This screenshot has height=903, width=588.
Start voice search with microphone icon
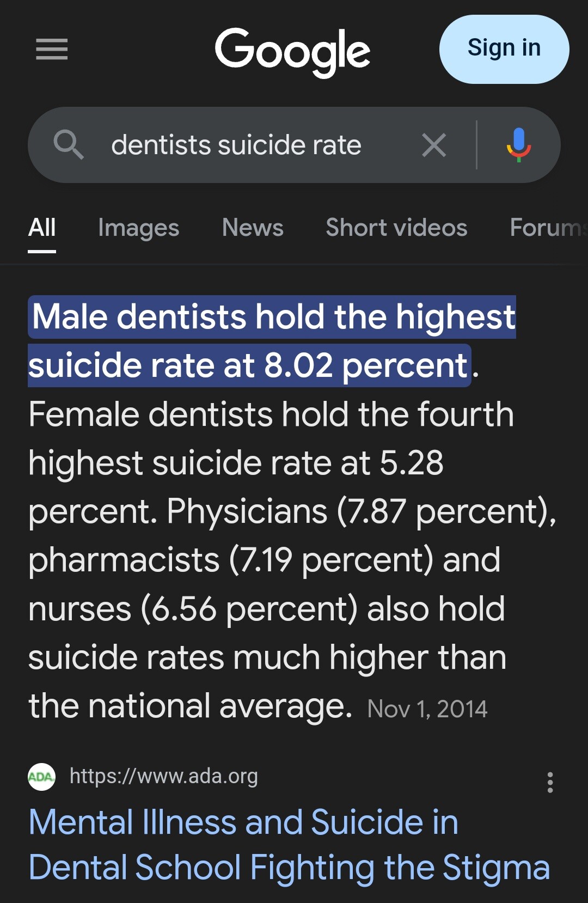coord(519,145)
